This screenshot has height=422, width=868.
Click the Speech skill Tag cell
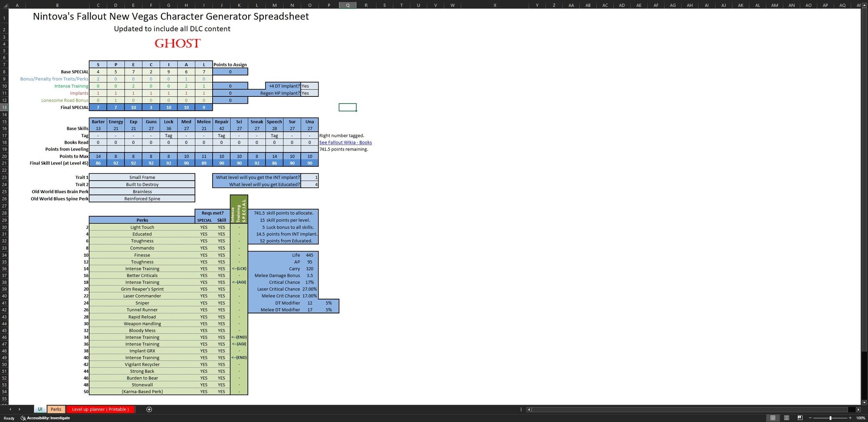point(274,135)
